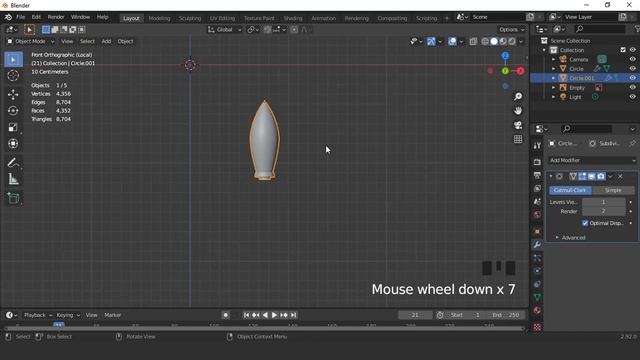The width and height of the screenshot is (640, 360).
Task: Pick the Add Cube tool
Action: click(13, 198)
